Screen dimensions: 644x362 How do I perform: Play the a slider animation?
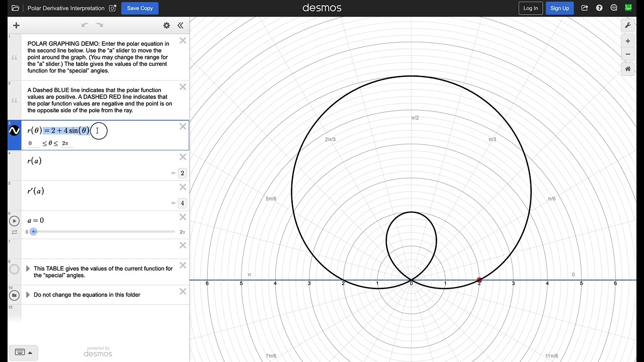15,221
